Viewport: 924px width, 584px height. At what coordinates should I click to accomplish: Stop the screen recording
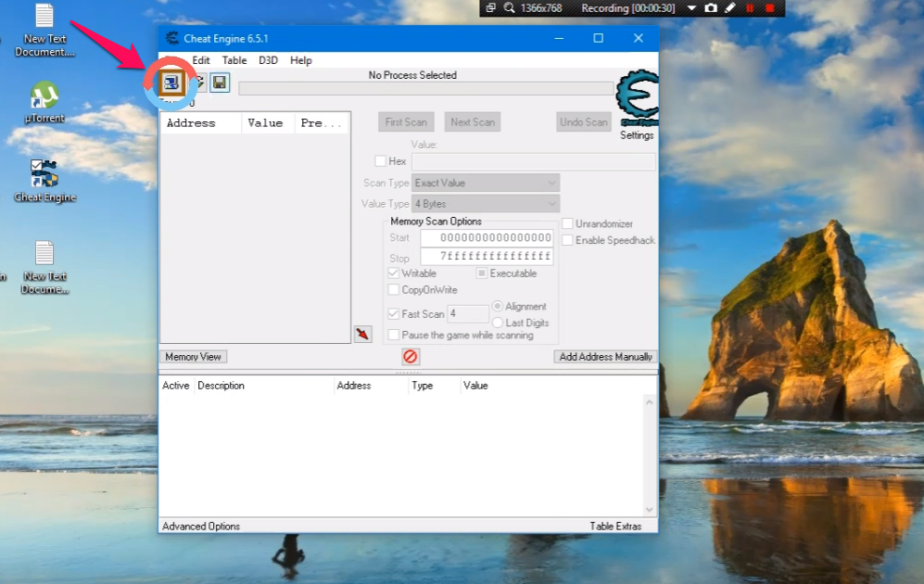(769, 8)
